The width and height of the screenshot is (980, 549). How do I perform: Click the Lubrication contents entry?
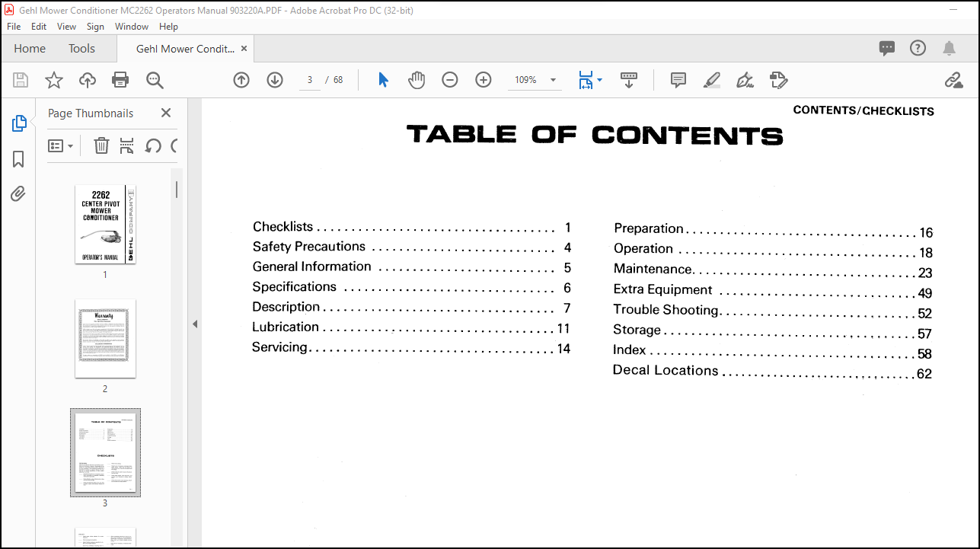411,327
